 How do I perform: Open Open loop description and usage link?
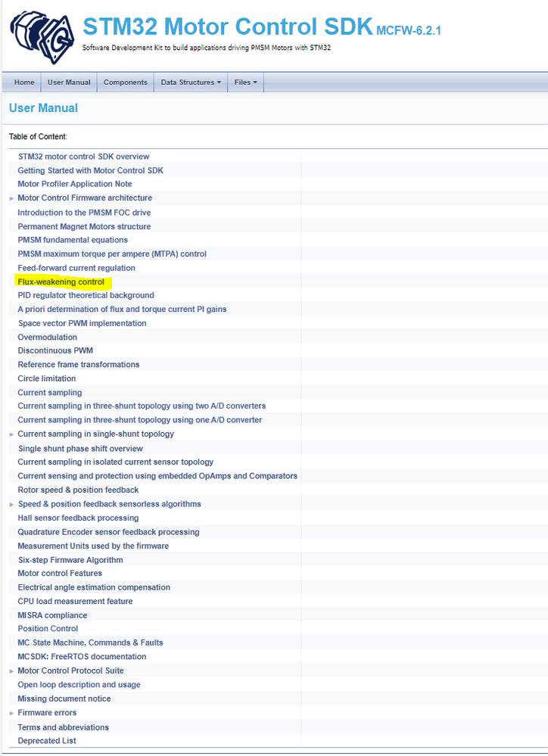pos(79,685)
